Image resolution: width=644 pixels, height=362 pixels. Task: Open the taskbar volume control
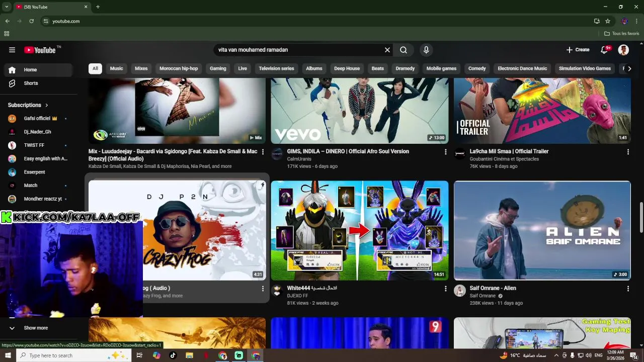[x=589, y=355]
